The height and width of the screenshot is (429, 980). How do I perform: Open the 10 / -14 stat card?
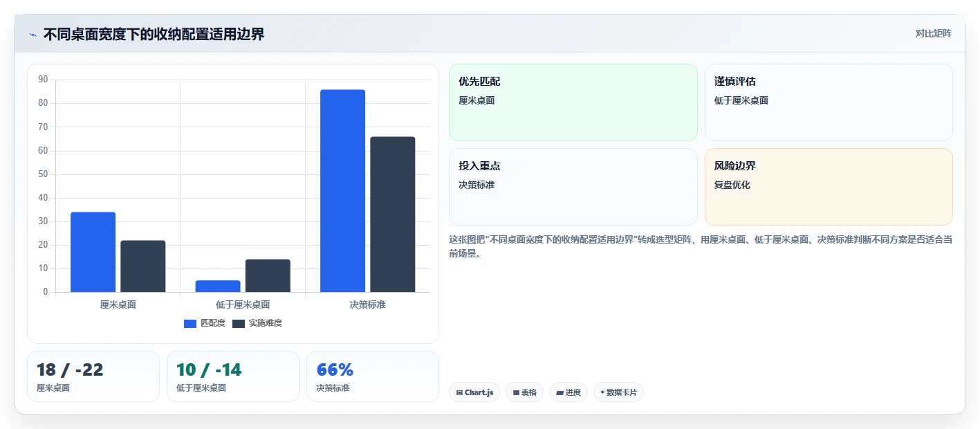point(233,376)
